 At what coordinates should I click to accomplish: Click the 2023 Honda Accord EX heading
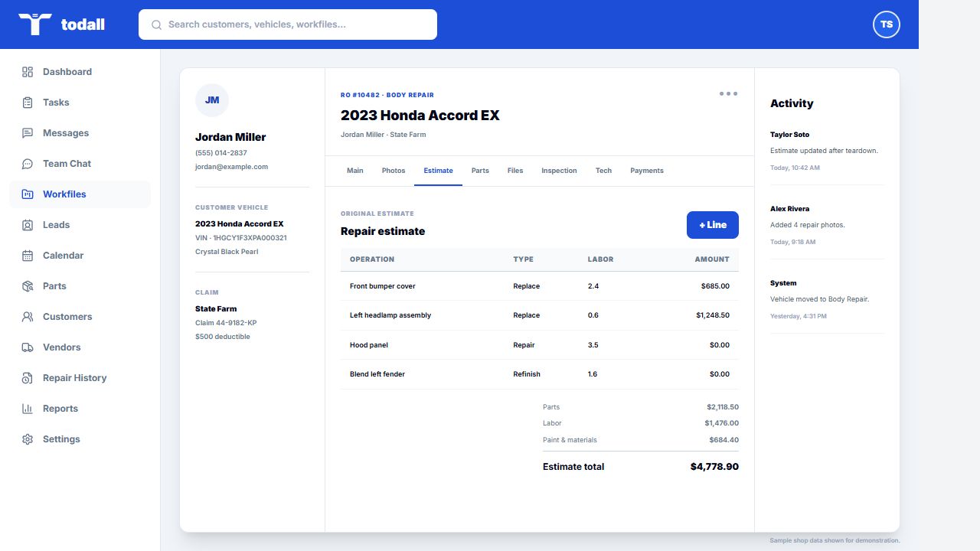(x=420, y=116)
